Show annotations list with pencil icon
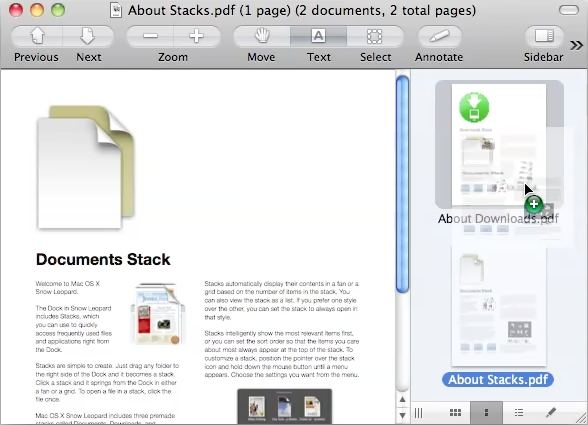The image size is (588, 425). (550, 413)
